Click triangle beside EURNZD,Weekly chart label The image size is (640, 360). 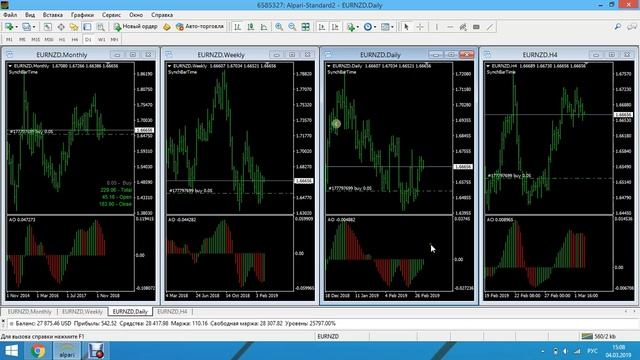(169, 66)
